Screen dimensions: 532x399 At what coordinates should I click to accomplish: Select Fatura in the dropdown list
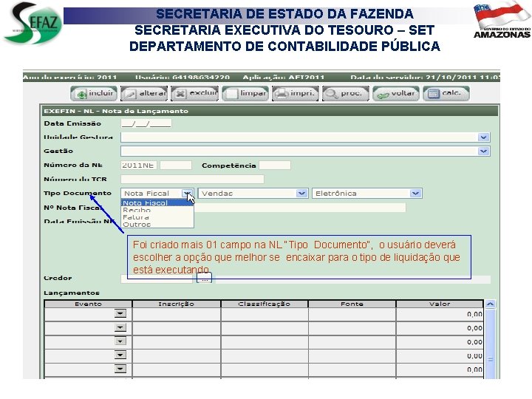[x=157, y=217]
